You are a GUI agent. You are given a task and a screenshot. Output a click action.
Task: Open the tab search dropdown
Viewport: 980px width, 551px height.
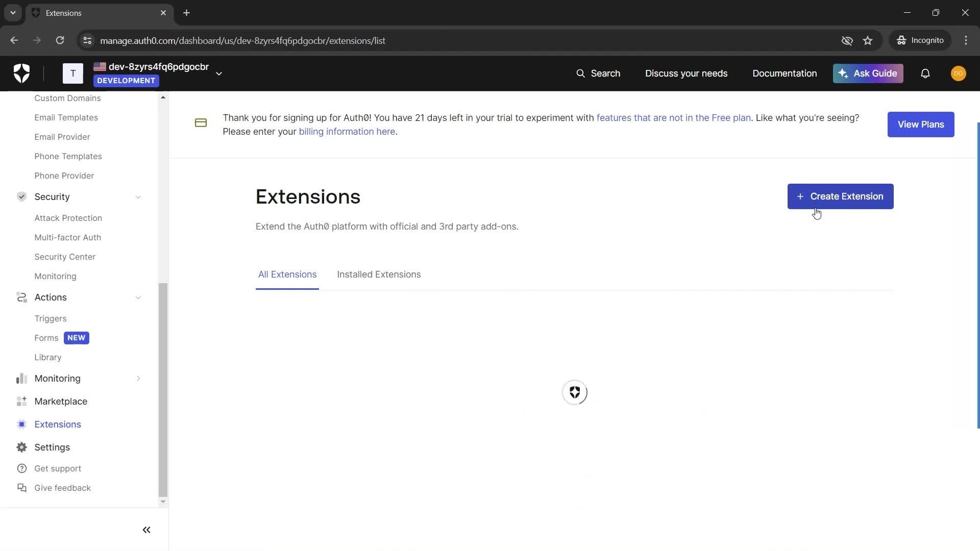13,13
